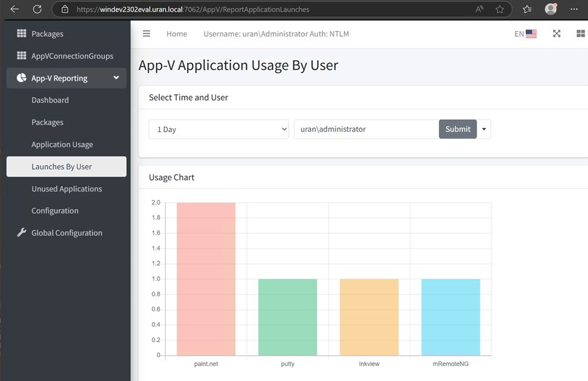
Task: Open the Submit split-button dropdown arrow
Action: 484,129
